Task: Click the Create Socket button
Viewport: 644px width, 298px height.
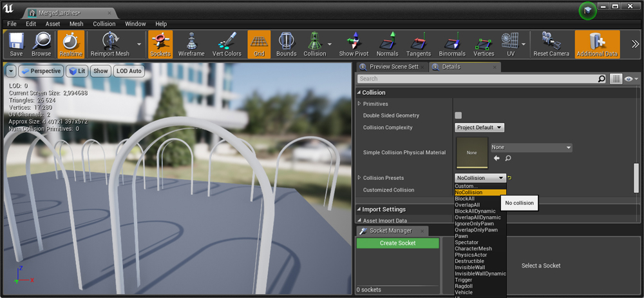Action: (x=397, y=243)
